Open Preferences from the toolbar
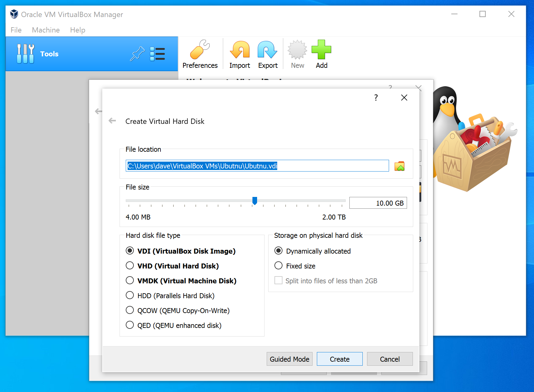Image resolution: width=534 pixels, height=392 pixels. coord(200,54)
